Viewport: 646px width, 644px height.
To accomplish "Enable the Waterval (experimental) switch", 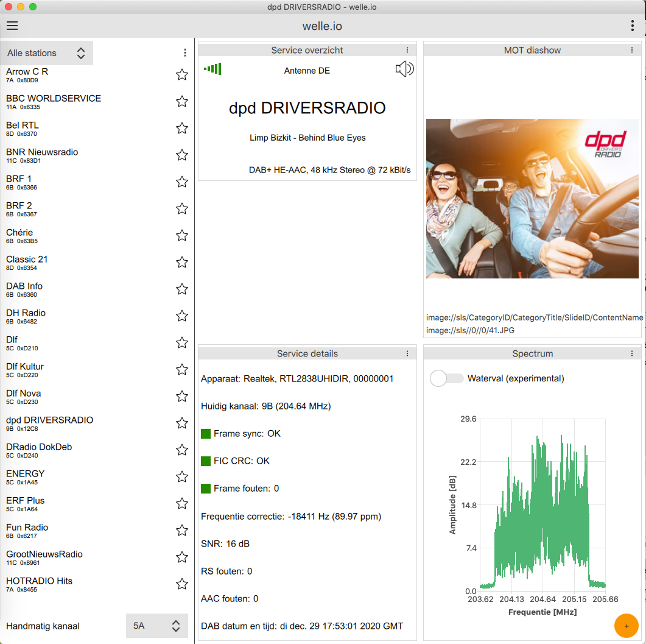I will [x=446, y=378].
